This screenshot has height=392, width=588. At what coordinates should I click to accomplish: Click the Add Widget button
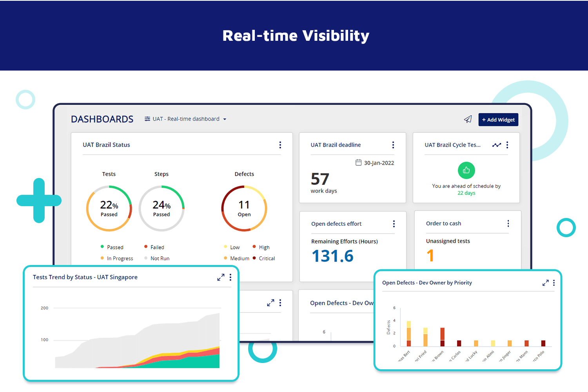point(498,120)
